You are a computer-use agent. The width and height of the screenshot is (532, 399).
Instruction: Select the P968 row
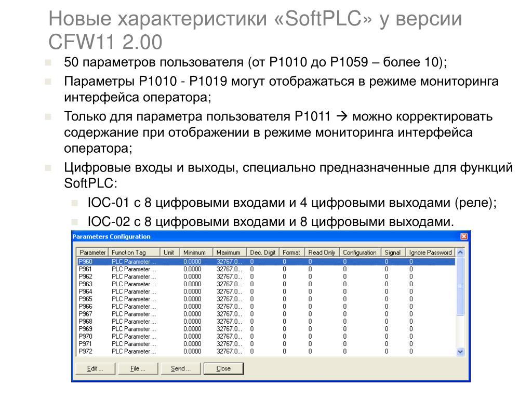pyautogui.click(x=267, y=321)
